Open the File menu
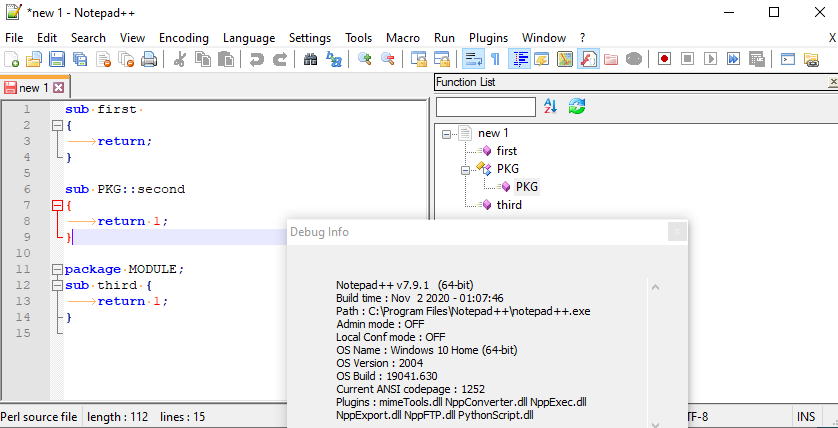 14,38
